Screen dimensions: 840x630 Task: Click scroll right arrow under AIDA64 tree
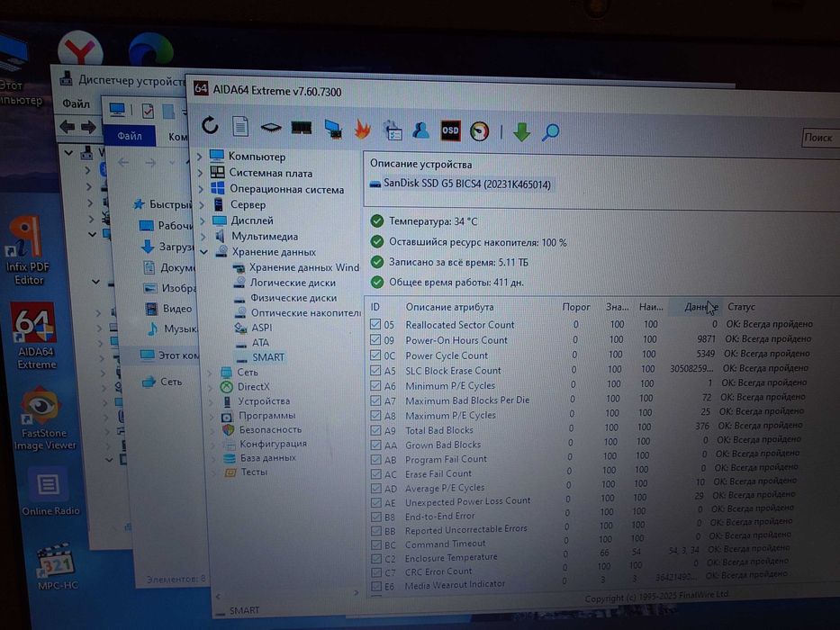[x=357, y=592]
